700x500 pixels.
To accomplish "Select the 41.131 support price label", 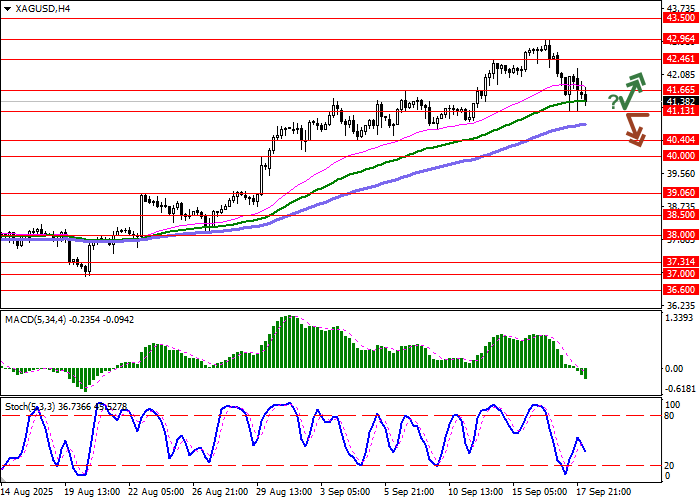I will point(680,112).
